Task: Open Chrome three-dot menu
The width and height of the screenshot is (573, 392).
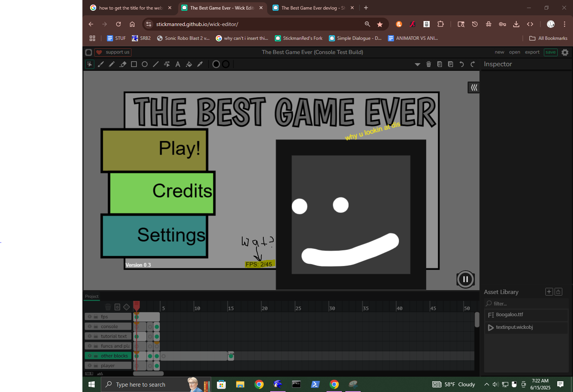Action: 565,24
